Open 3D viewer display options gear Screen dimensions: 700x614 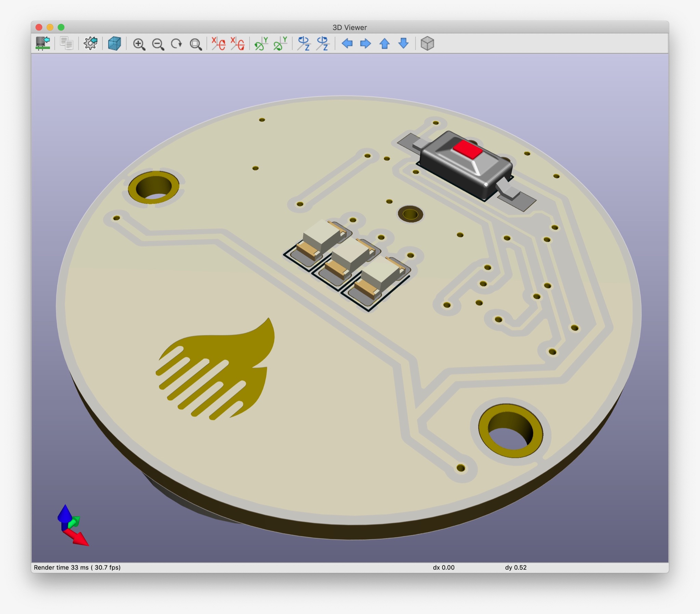tap(91, 43)
